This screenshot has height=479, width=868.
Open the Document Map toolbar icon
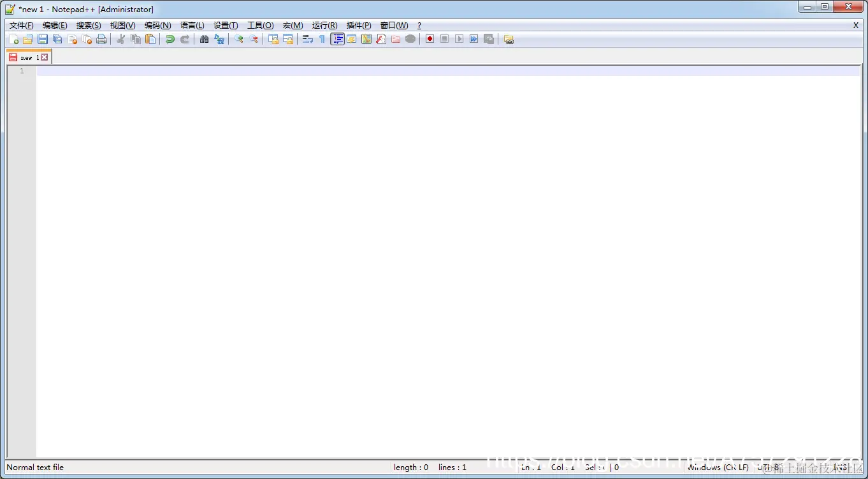[x=366, y=39]
